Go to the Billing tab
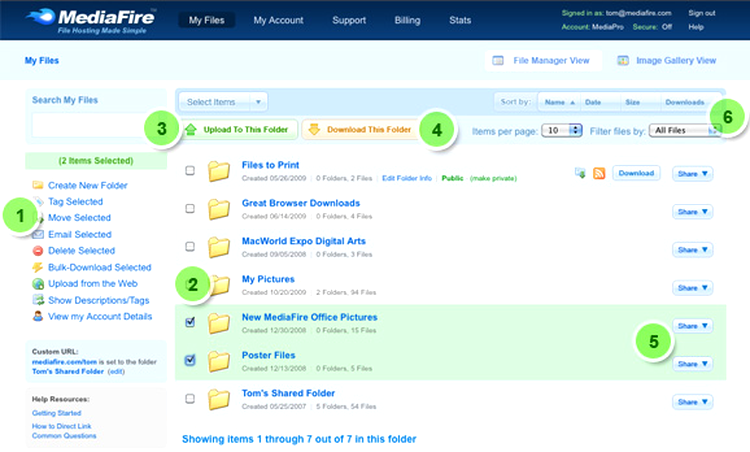Image resolution: width=750 pixels, height=452 pixels. click(408, 20)
